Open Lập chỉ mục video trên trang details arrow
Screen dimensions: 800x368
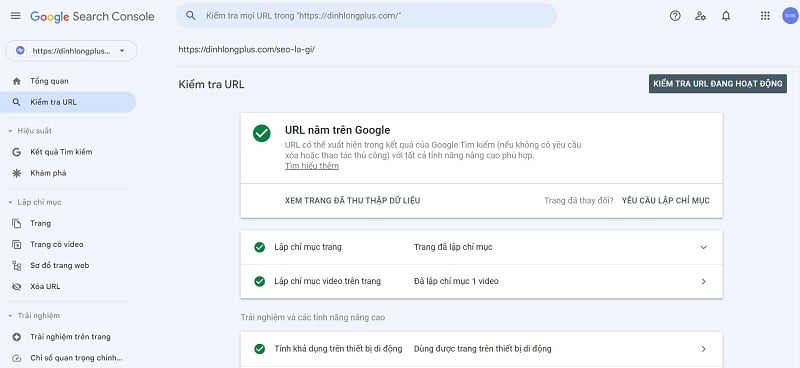704,281
